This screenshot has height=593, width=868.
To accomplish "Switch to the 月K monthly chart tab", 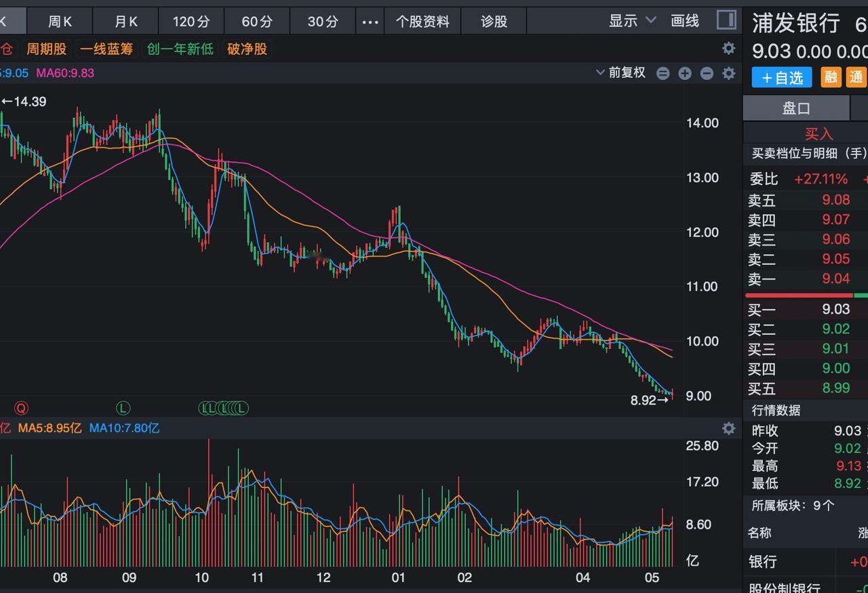I will click(x=126, y=22).
